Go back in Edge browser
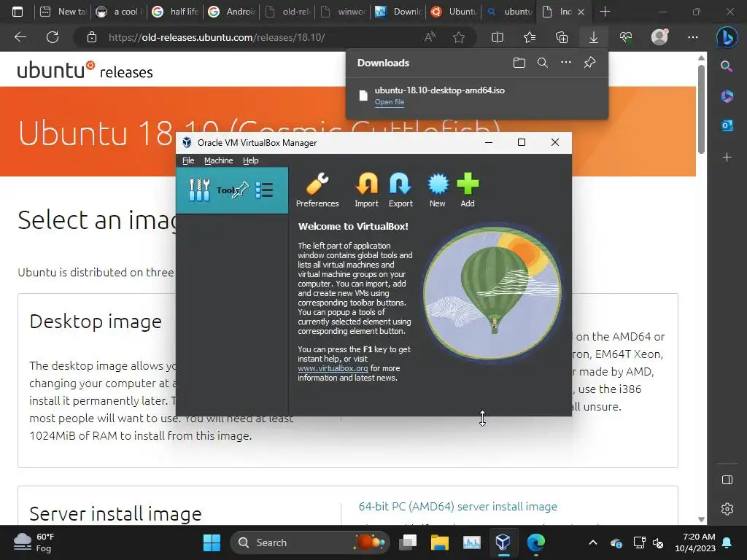747x560 pixels. tap(20, 37)
